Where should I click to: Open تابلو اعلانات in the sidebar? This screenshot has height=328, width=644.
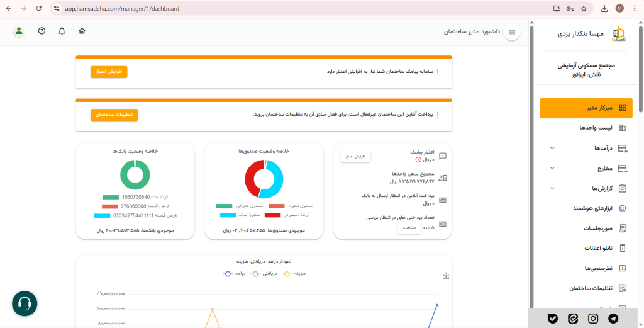tap(586, 248)
